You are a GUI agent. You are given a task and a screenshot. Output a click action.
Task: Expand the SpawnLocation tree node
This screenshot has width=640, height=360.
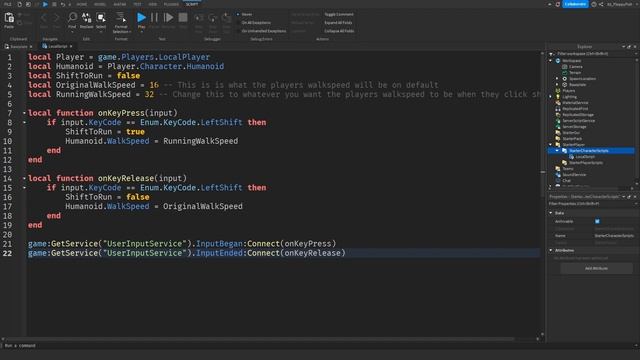pyautogui.click(x=558, y=78)
